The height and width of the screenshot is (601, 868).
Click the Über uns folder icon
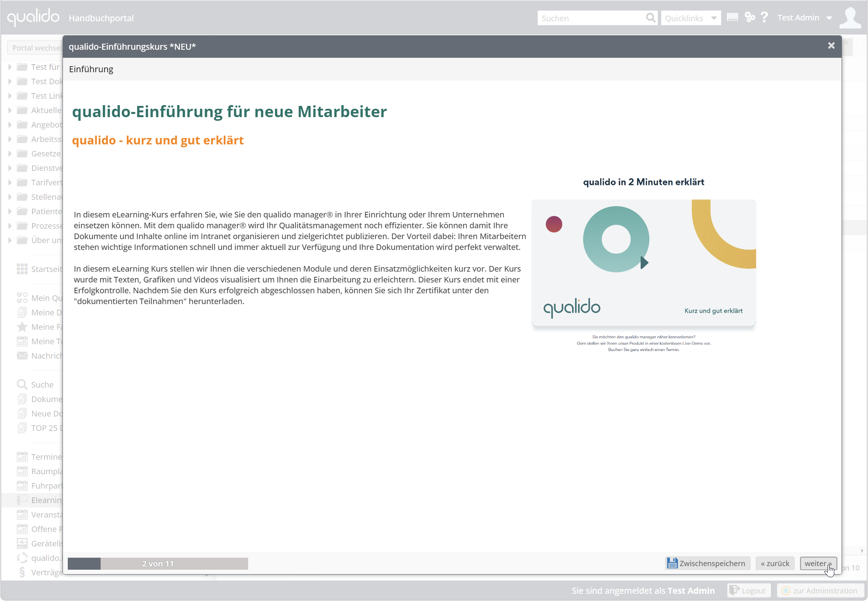point(22,240)
